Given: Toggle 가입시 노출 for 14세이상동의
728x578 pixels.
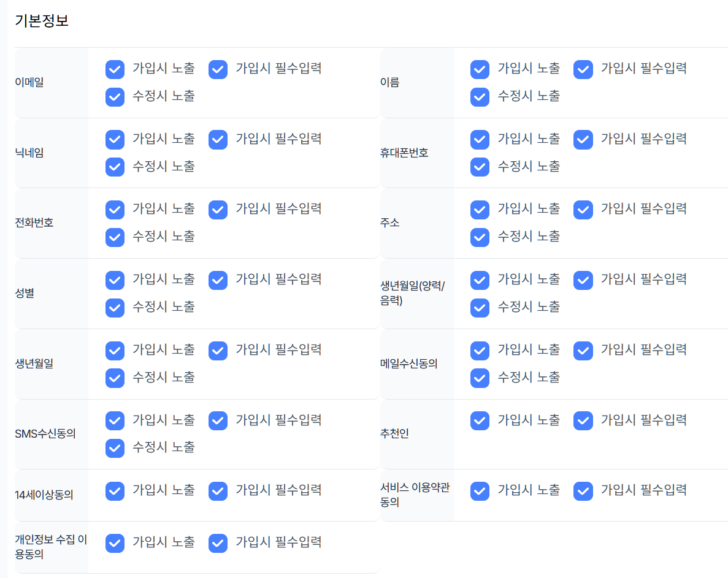Looking at the screenshot, I should (115, 490).
